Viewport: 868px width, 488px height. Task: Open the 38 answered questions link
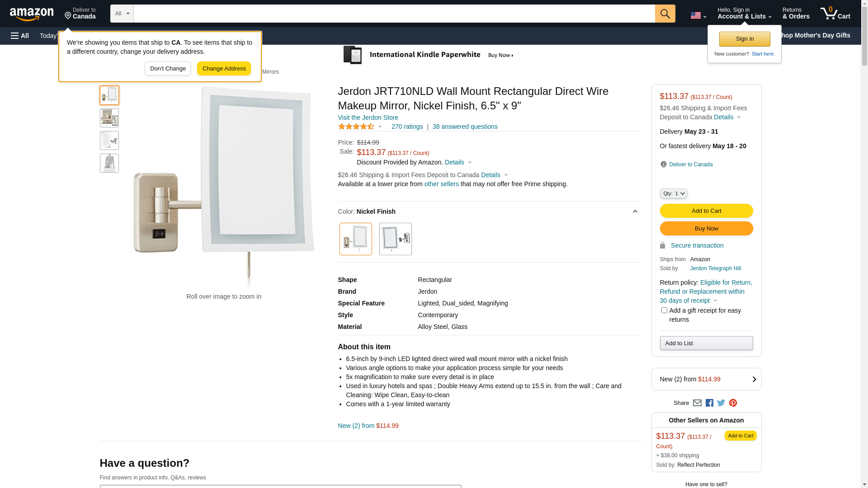[x=465, y=127]
